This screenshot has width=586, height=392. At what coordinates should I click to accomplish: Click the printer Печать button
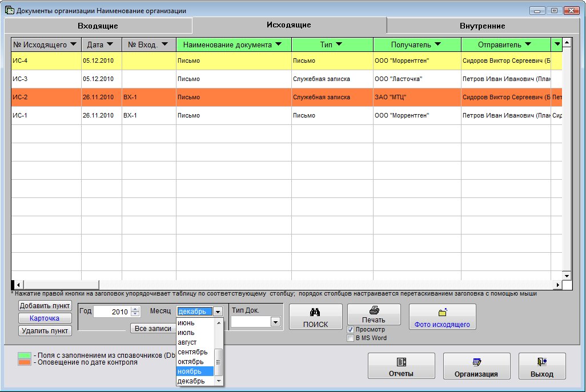click(374, 314)
